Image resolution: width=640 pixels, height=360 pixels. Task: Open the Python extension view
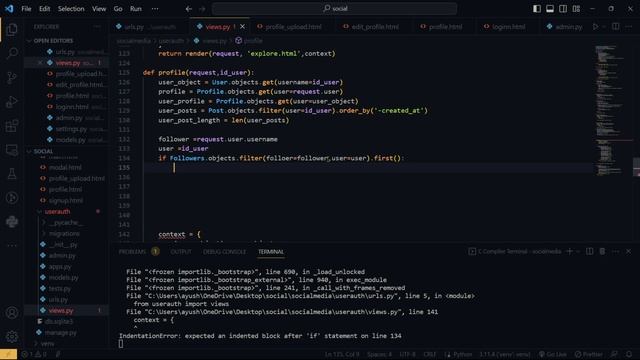click(12, 222)
